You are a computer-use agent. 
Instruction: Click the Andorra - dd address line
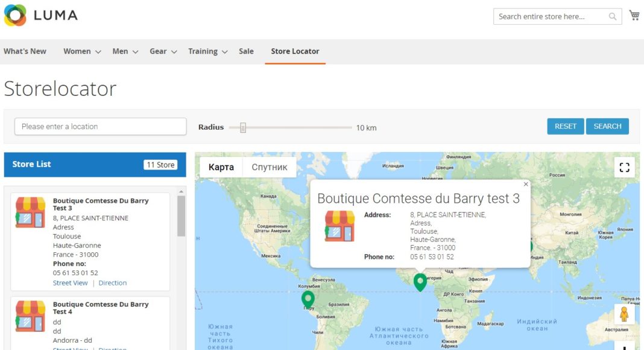click(72, 340)
